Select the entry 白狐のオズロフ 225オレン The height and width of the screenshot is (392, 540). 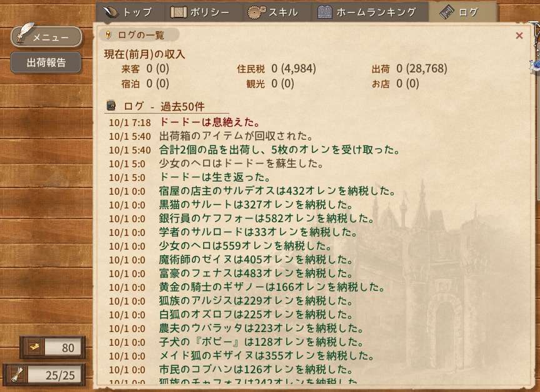256,315
